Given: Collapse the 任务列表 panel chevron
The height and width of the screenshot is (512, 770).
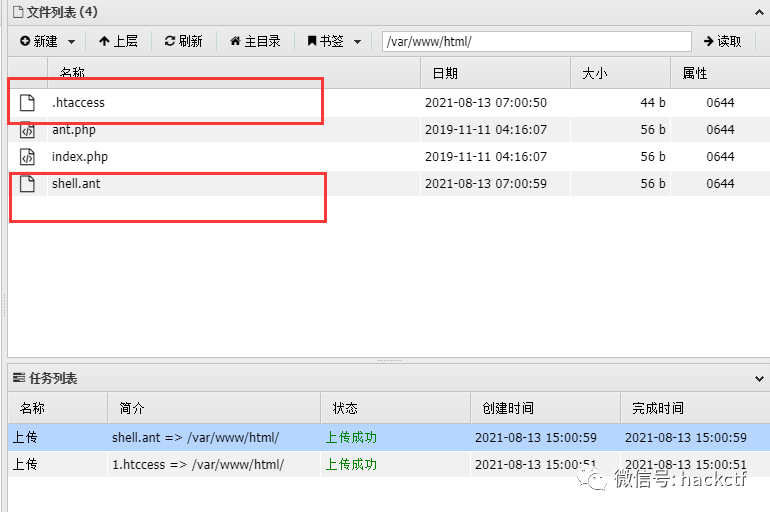Looking at the screenshot, I should point(759,378).
